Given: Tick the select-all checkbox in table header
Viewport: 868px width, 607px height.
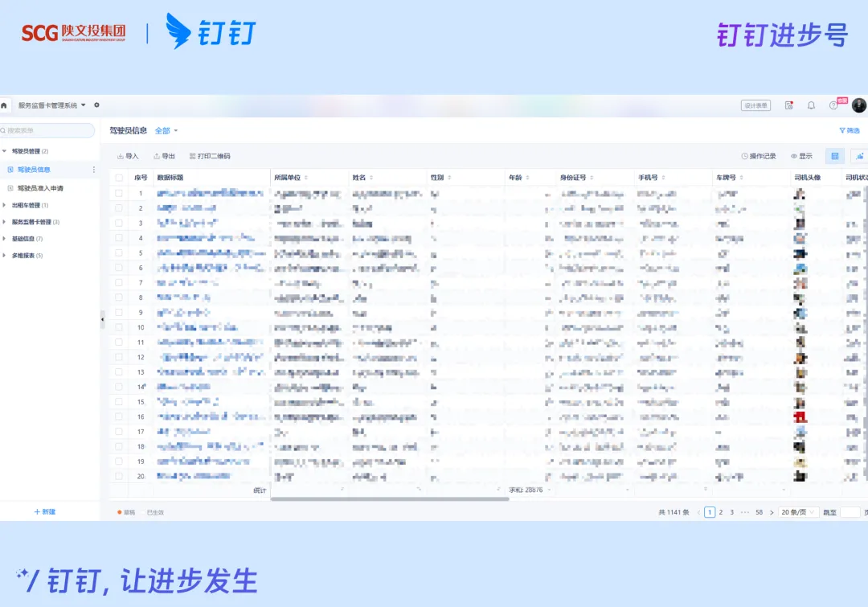Looking at the screenshot, I should pos(119,178).
